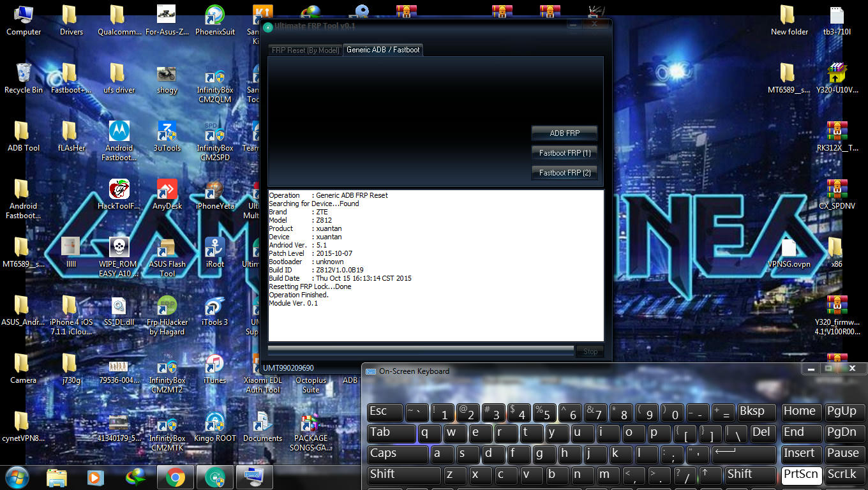Click the 'Resetting FRP Lock...Done' log line

[x=310, y=286]
